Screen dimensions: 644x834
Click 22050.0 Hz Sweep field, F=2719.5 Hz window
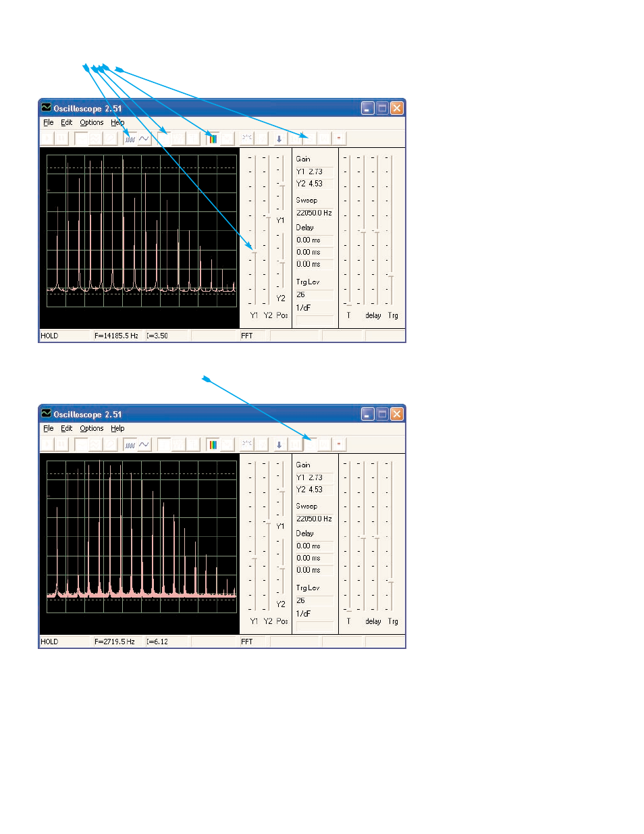pos(315,519)
